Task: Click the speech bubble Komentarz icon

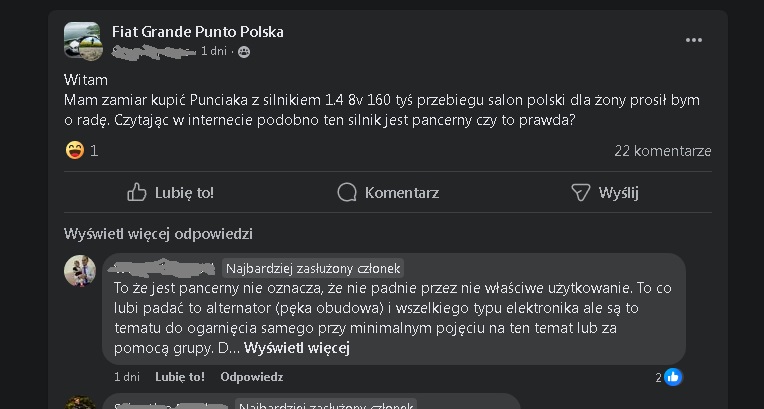Action: (x=347, y=192)
